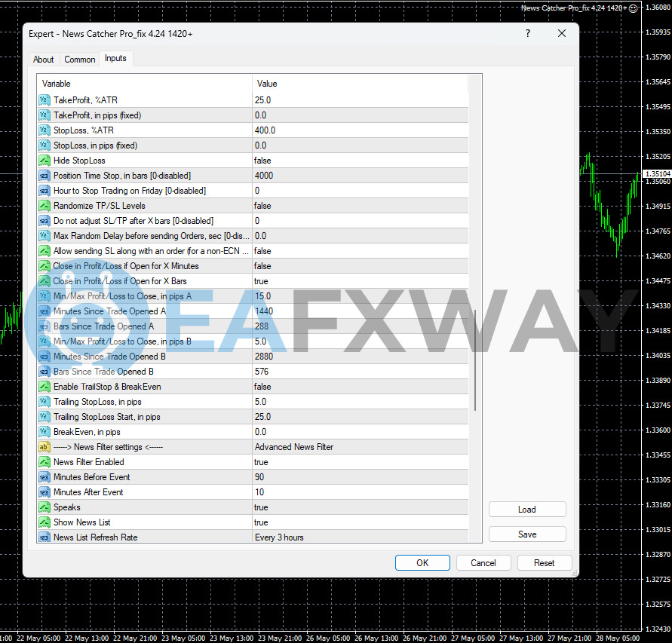The width and height of the screenshot is (672, 643).
Task: Click the icon beside Minutes After Event
Action: point(44,492)
